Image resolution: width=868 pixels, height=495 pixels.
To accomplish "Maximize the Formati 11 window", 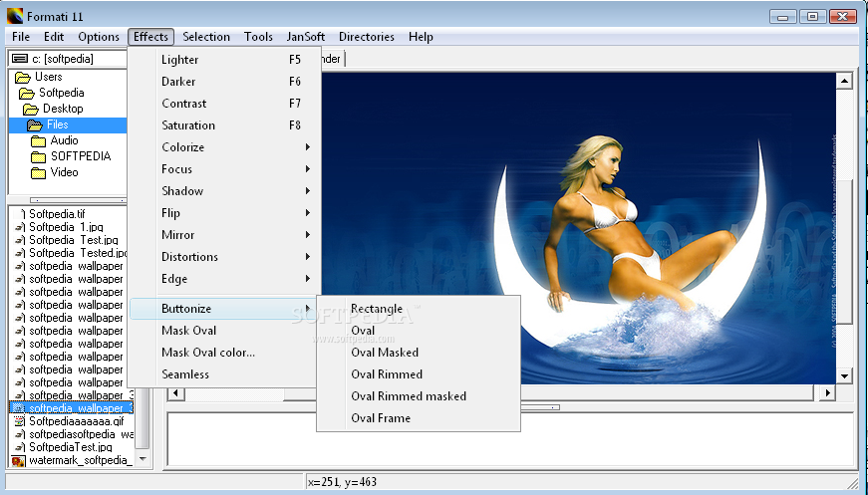I will click(x=812, y=16).
